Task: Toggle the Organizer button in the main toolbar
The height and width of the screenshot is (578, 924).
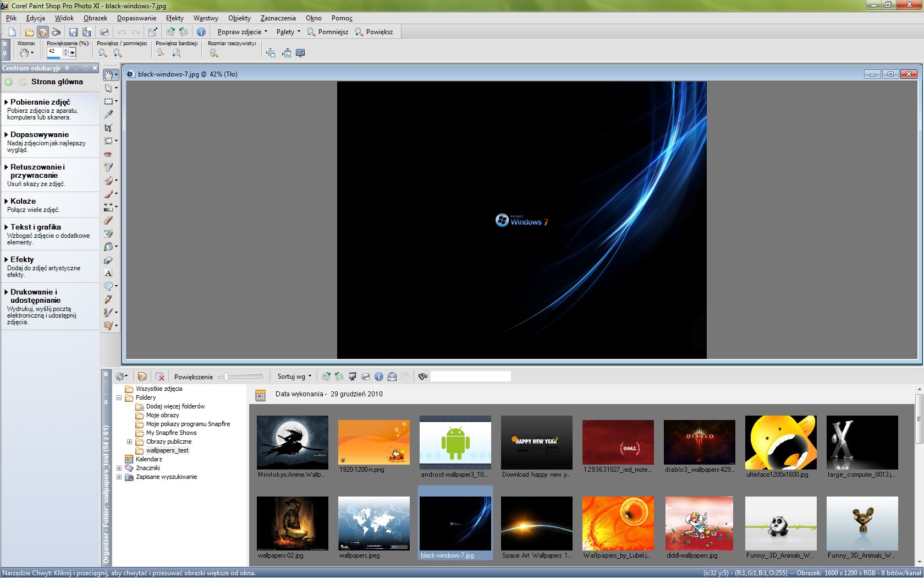Action: point(43,32)
